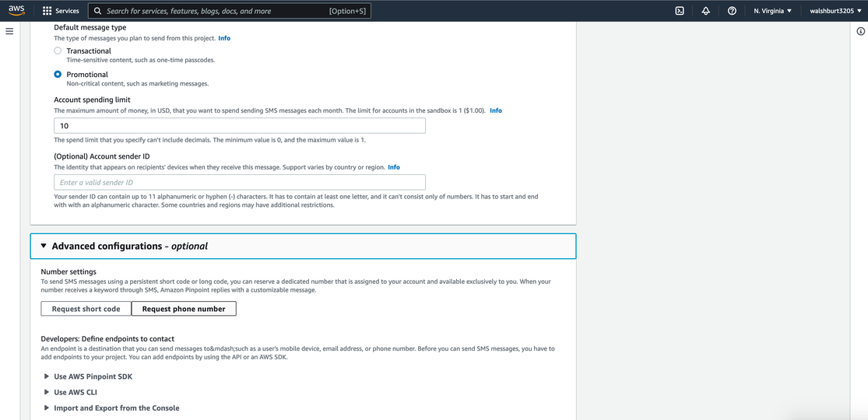868x420 pixels.
Task: Select the Transactional message type
Action: [x=58, y=51]
